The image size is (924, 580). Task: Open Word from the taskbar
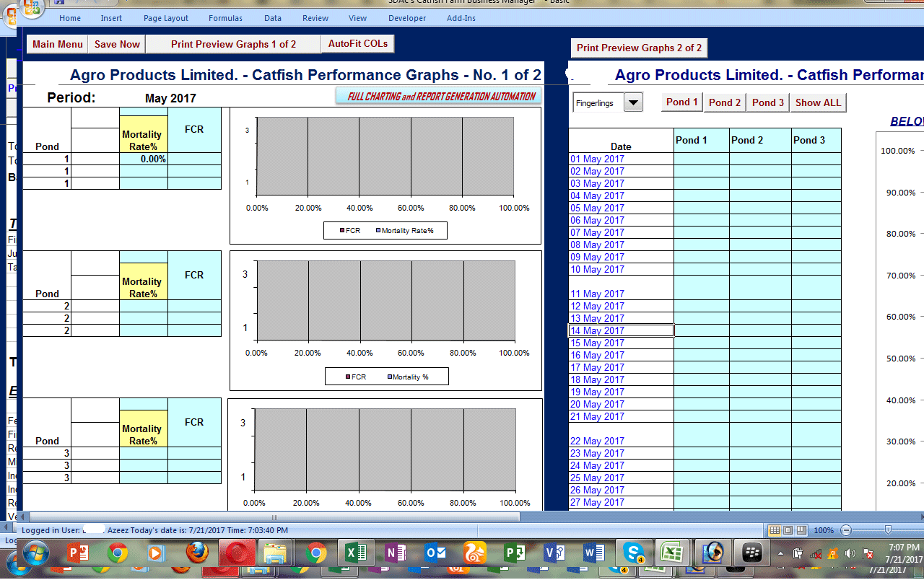(593, 553)
